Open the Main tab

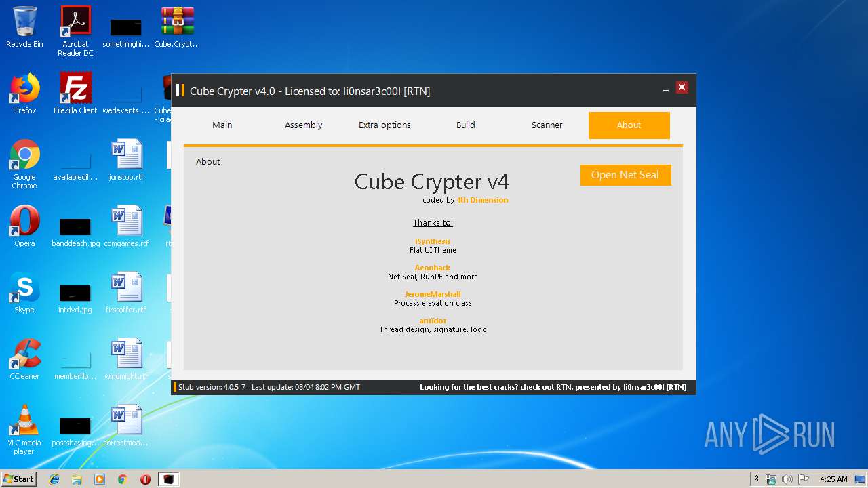(x=222, y=125)
